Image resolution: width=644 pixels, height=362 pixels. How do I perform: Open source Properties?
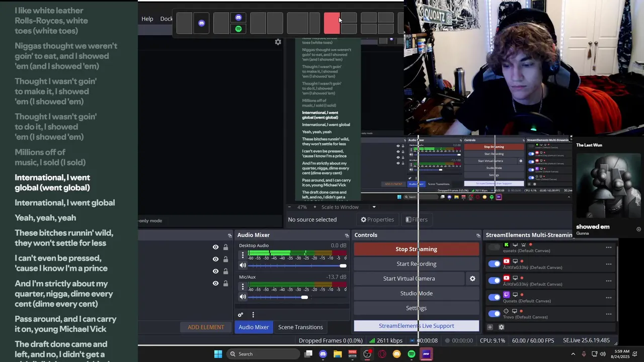click(377, 220)
